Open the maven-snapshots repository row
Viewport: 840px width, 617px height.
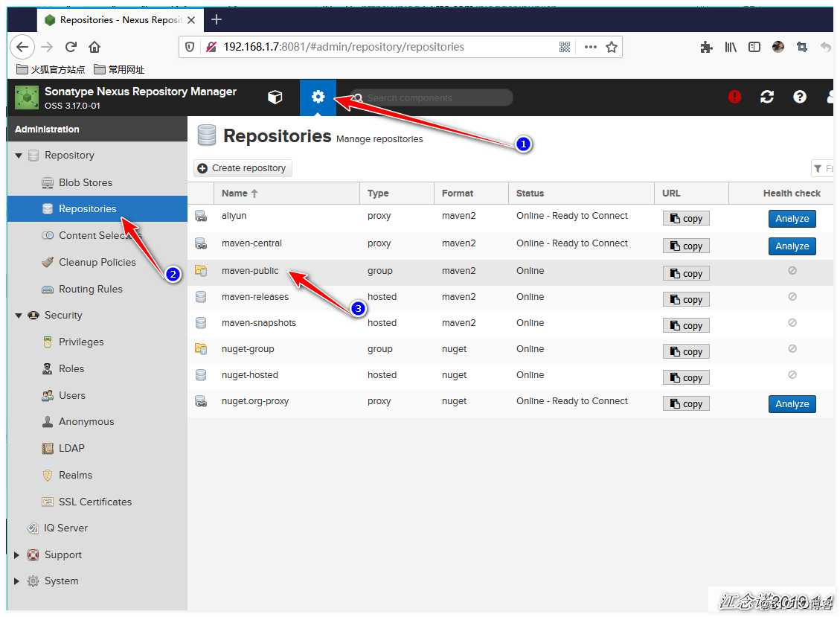[510, 323]
